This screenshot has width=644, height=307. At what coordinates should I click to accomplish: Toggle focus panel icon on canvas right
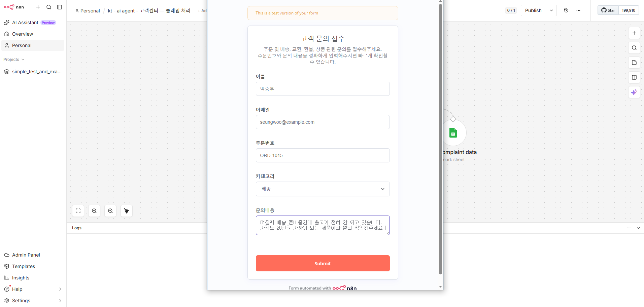pos(634,77)
